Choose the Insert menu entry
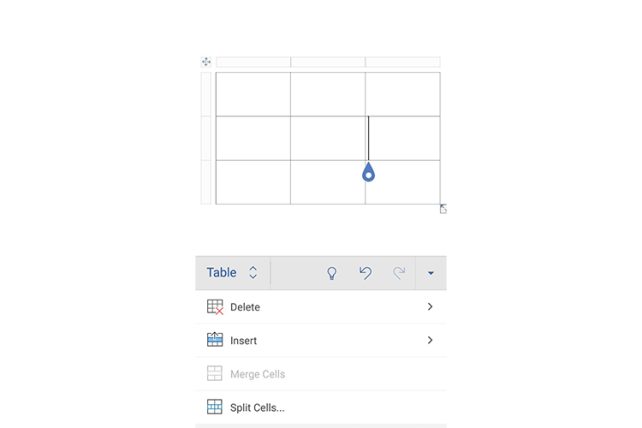 244,340
